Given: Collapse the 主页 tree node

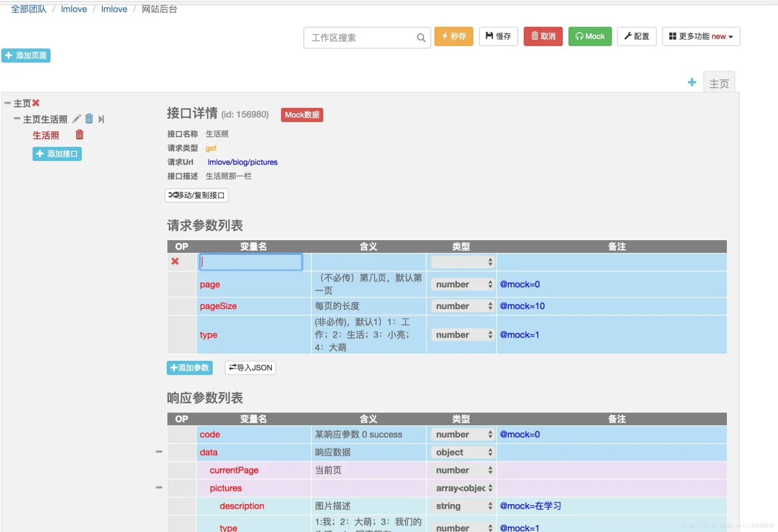Looking at the screenshot, I should (x=8, y=103).
